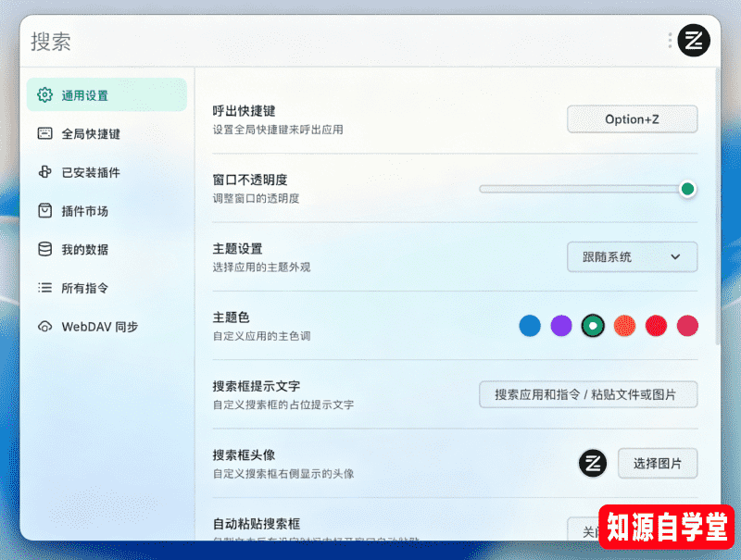Show 所有指令 list
This screenshot has height=560, width=741.
point(107,288)
